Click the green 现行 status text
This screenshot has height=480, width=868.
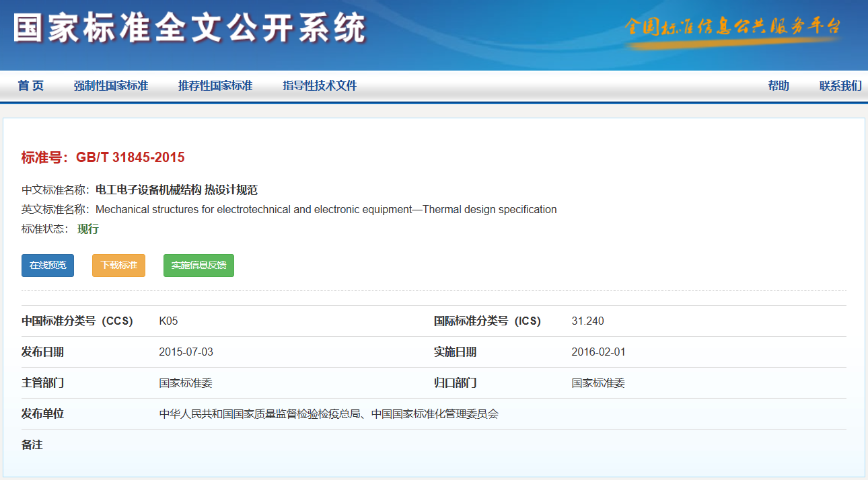(x=88, y=229)
